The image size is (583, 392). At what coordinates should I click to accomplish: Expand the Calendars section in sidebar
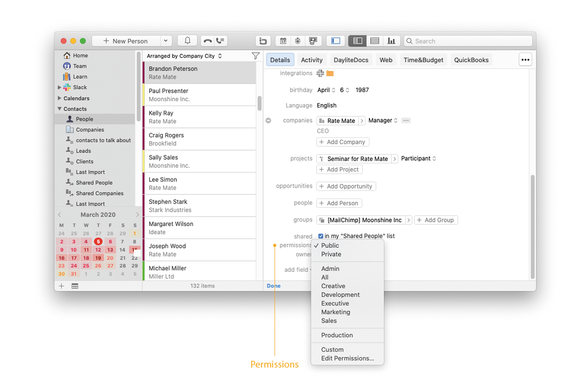[x=60, y=98]
